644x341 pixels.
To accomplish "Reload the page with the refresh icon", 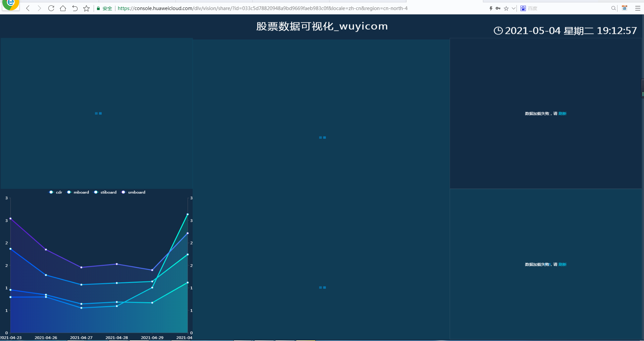I will click(51, 8).
